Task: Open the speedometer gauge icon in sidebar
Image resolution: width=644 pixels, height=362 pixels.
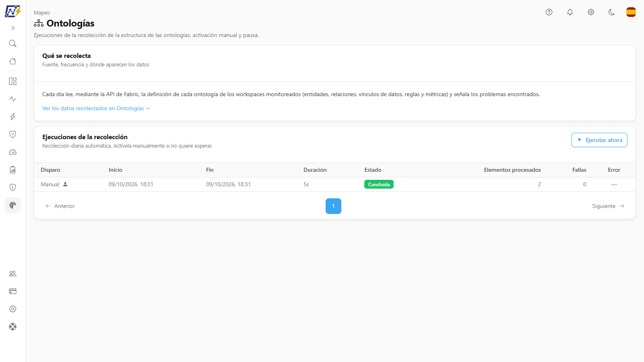Action: pyautogui.click(x=13, y=152)
